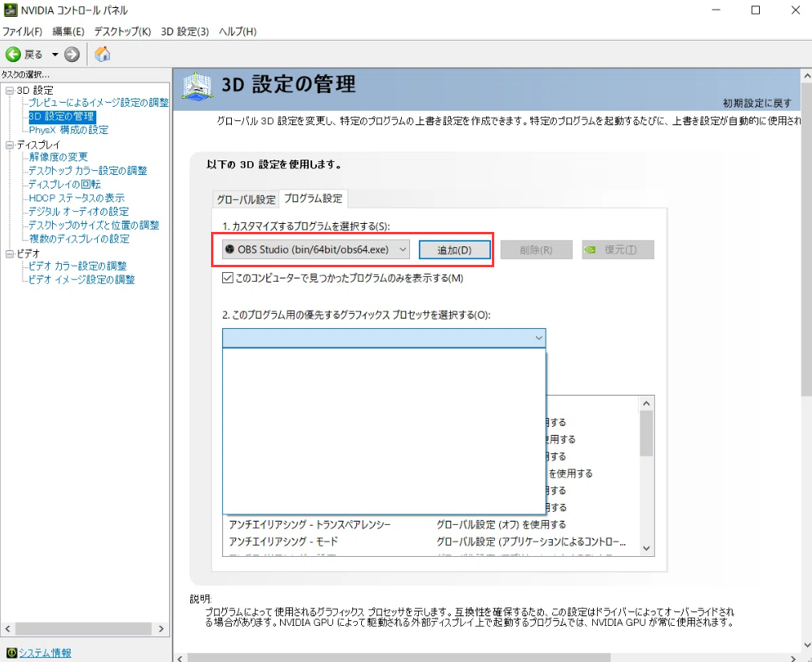Collapse the preferred graphics processor dropdown
Image resolution: width=812 pixels, height=662 pixels.
(538, 338)
